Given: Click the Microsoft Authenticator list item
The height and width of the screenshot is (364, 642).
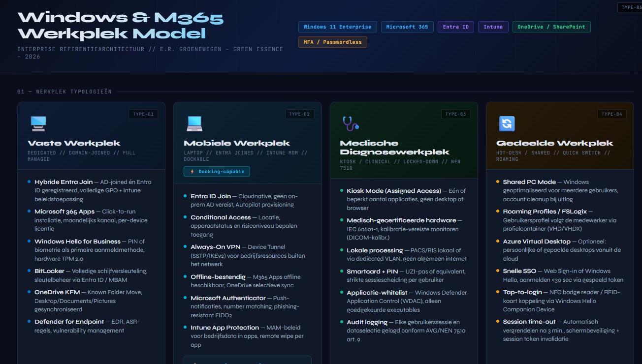Looking at the screenshot, I should pos(247,306).
